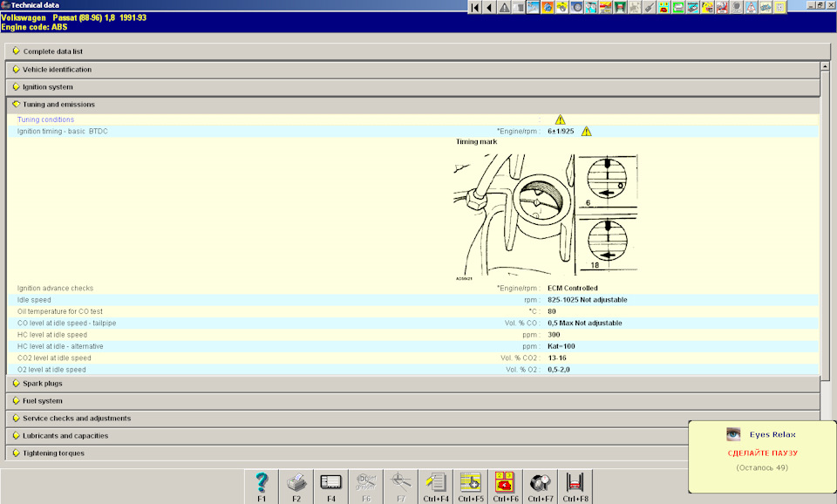Click the 13-16 CO2 value
Image resolution: width=837 pixels, height=504 pixels.
[557, 358]
